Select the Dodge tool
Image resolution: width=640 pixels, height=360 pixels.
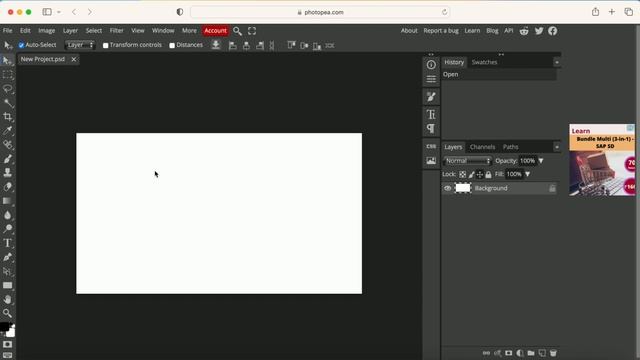tap(7, 229)
